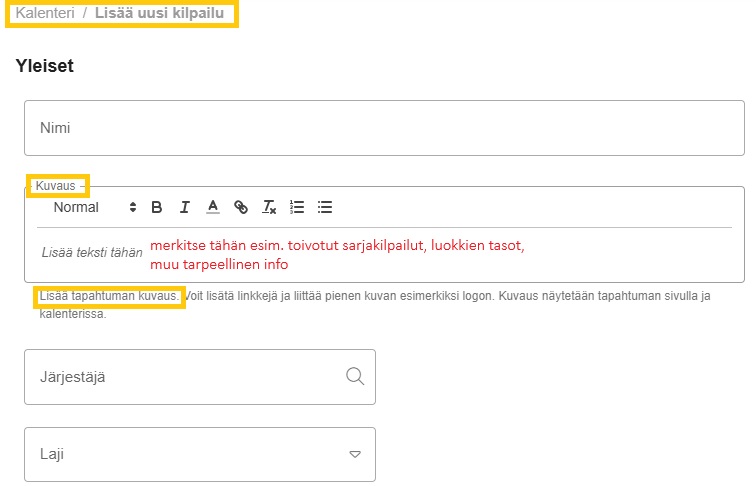Click the Kuvaus text area placeholder

(x=92, y=252)
